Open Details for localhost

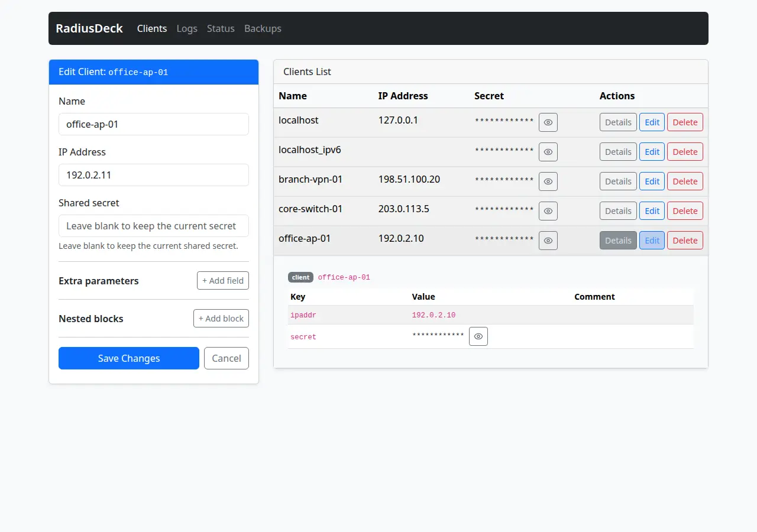coord(618,122)
